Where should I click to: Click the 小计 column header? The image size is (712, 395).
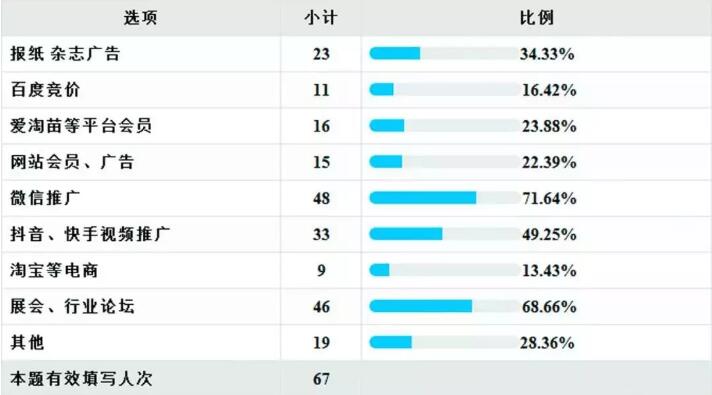(x=321, y=18)
